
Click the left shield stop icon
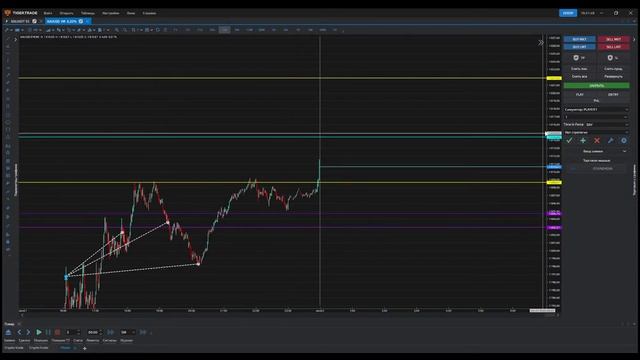click(576, 58)
